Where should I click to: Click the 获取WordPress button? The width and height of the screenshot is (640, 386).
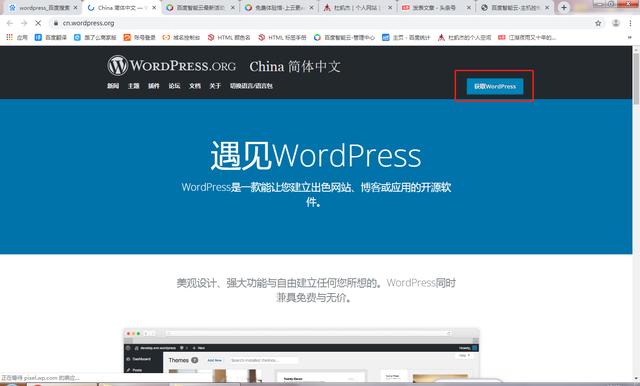[x=495, y=87]
